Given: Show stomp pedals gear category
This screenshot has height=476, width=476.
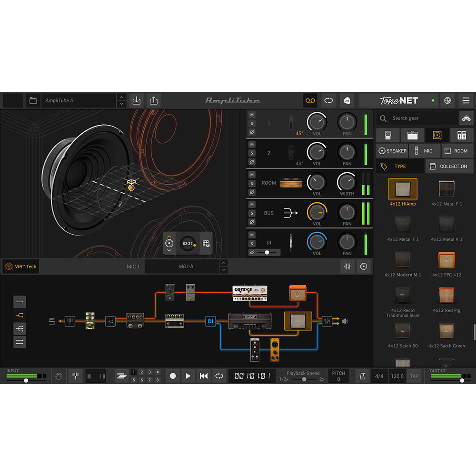Looking at the screenshot, I should click(387, 135).
